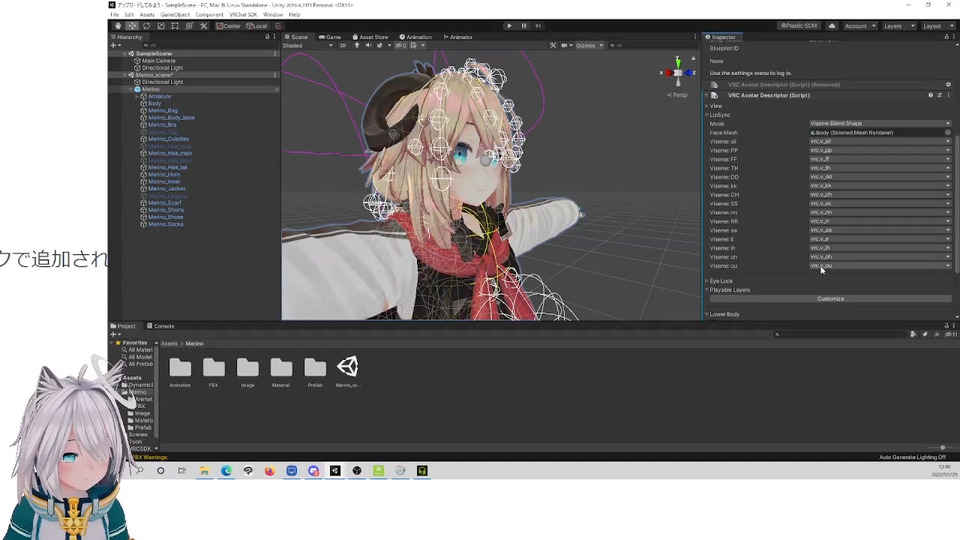Viewport: 960px width, 540px height.
Task: Open the File menu
Action: (114, 15)
